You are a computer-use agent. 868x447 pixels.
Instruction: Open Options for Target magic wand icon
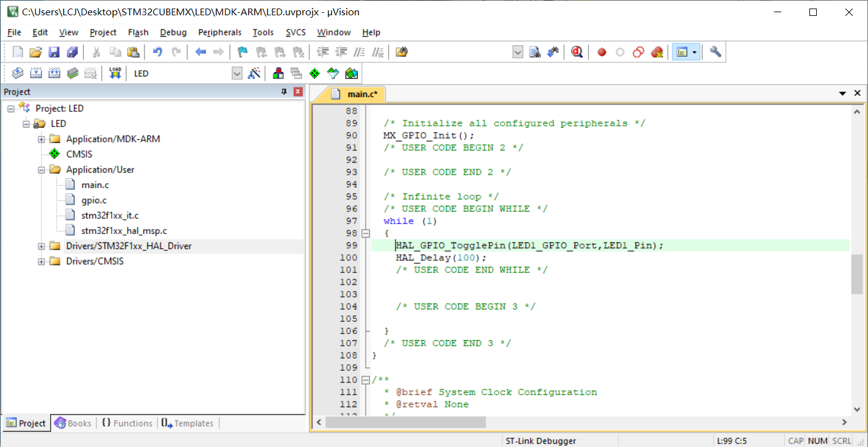coord(255,73)
